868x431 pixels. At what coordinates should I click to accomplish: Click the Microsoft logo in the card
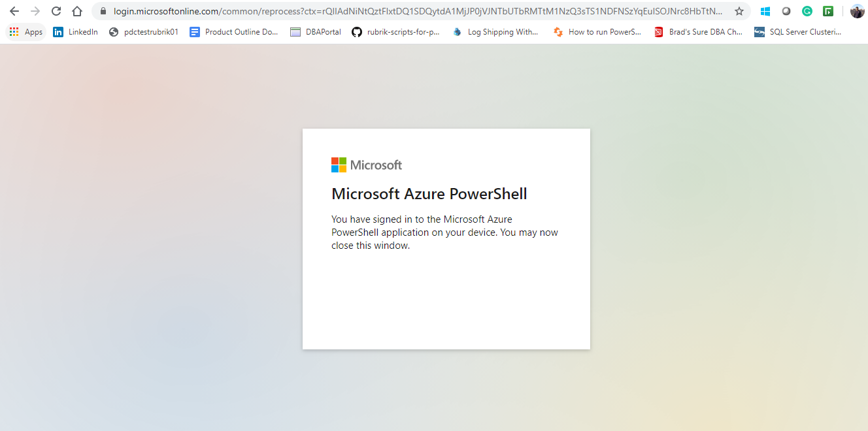point(367,165)
